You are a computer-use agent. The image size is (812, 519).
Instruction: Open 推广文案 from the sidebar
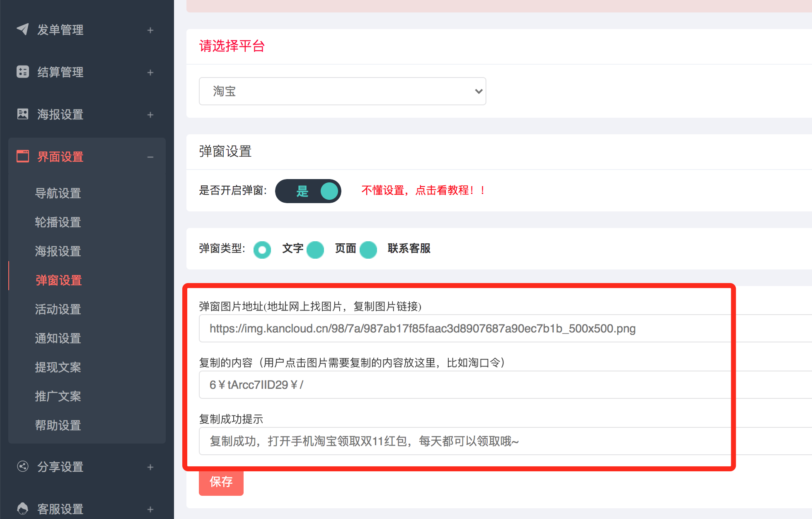58,396
